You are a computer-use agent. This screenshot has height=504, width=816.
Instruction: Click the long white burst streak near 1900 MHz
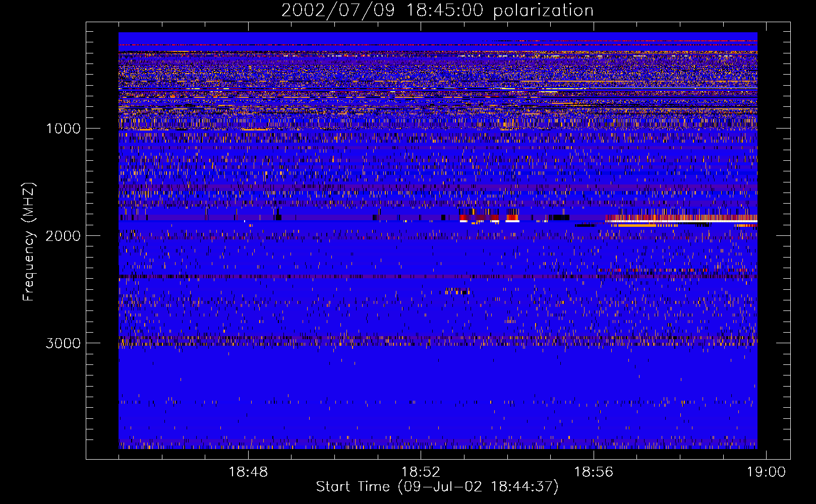682,221
